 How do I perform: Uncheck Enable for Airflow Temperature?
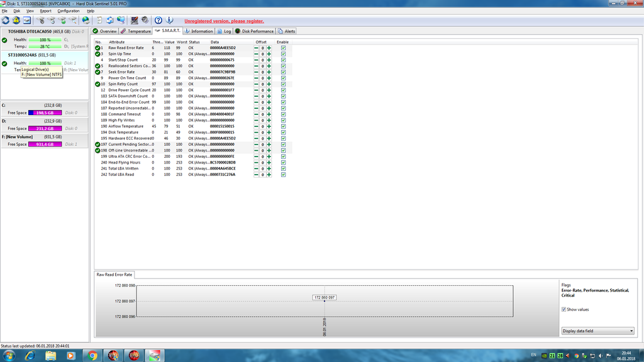[284, 126]
